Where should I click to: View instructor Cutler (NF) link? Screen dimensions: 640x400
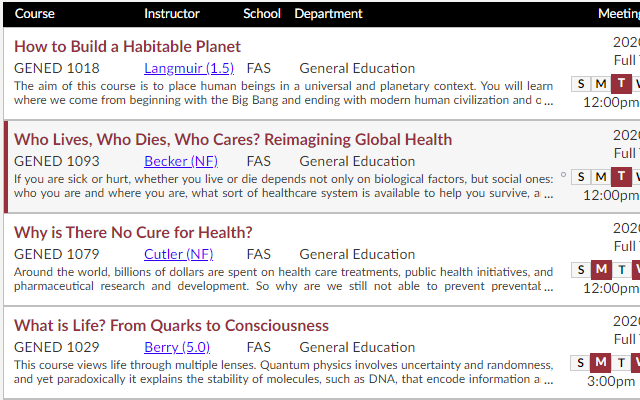179,254
